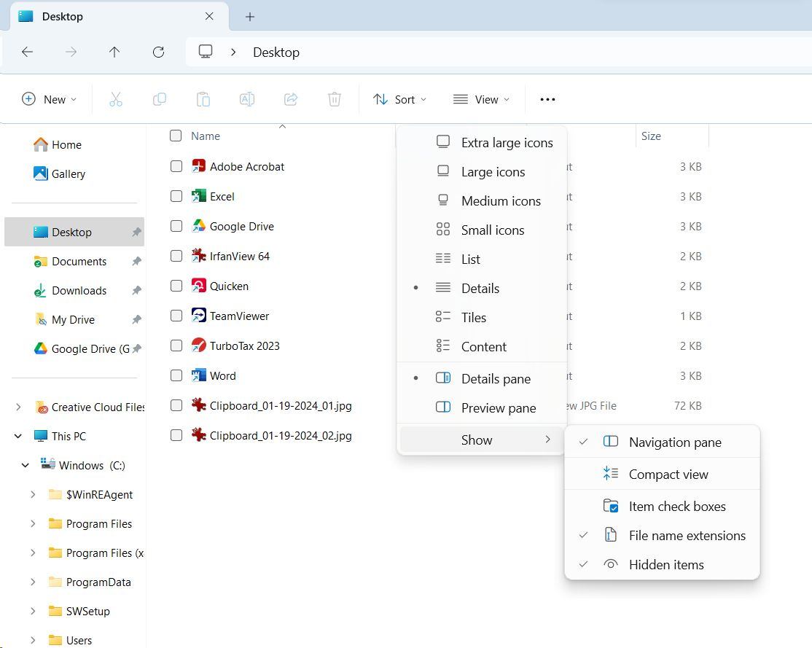Click the Cut scissors icon in toolbar
The image size is (812, 648).
point(115,99)
